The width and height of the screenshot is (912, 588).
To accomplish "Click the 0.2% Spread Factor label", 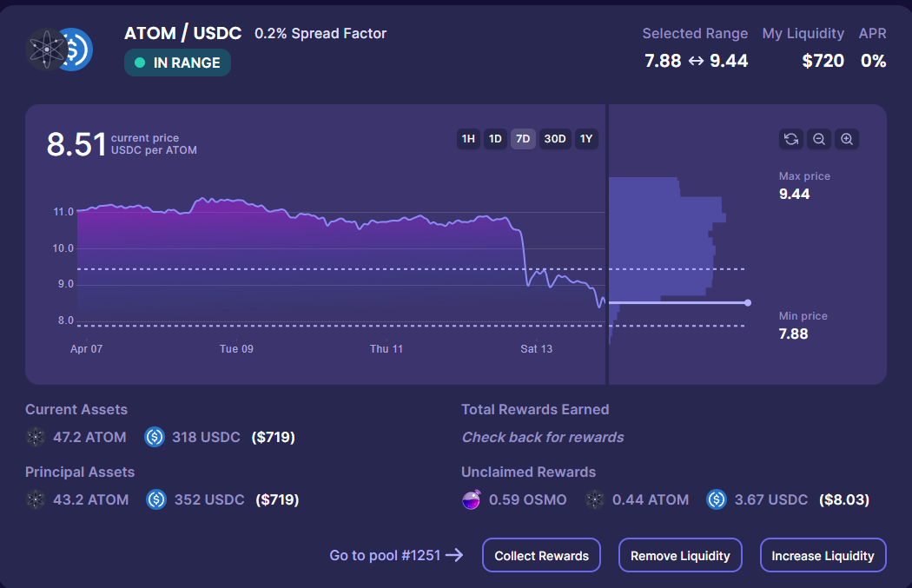I will coord(321,34).
